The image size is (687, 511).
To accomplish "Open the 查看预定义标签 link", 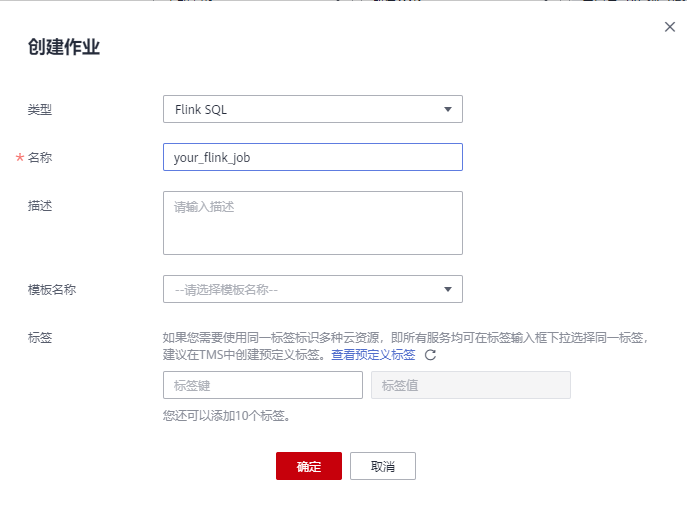I will pos(373,355).
